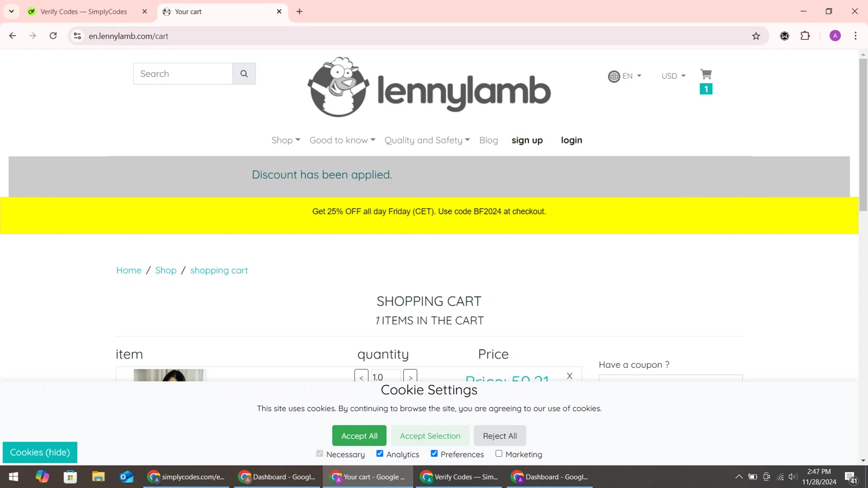The width and height of the screenshot is (868, 488).
Task: Click the Necessary cookies checkbox
Action: point(319,454)
